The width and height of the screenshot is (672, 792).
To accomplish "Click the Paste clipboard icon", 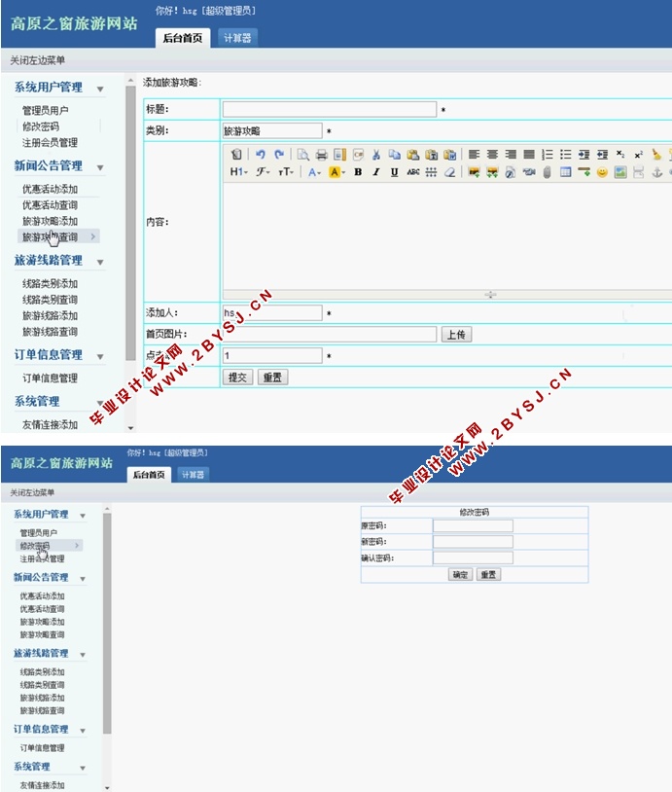I will point(413,154).
